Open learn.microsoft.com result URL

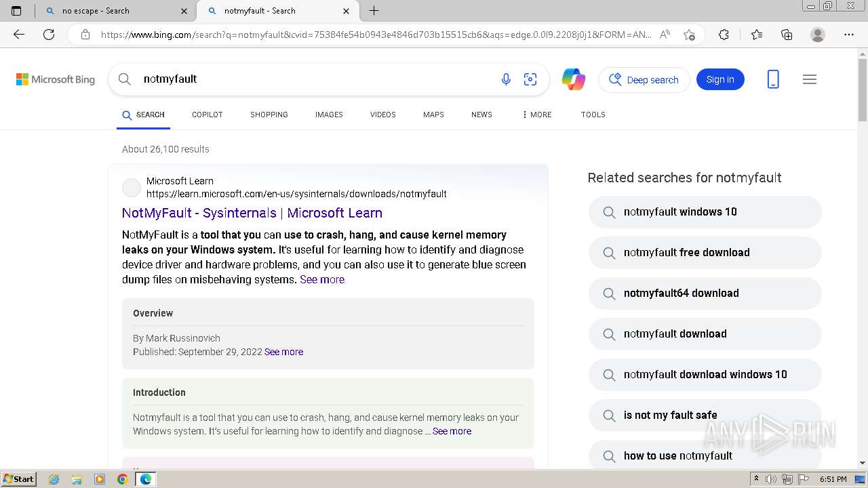pyautogui.click(x=296, y=194)
